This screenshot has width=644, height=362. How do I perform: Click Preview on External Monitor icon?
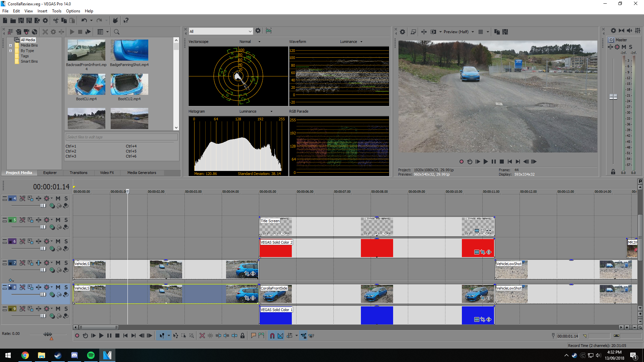pyautogui.click(x=413, y=32)
